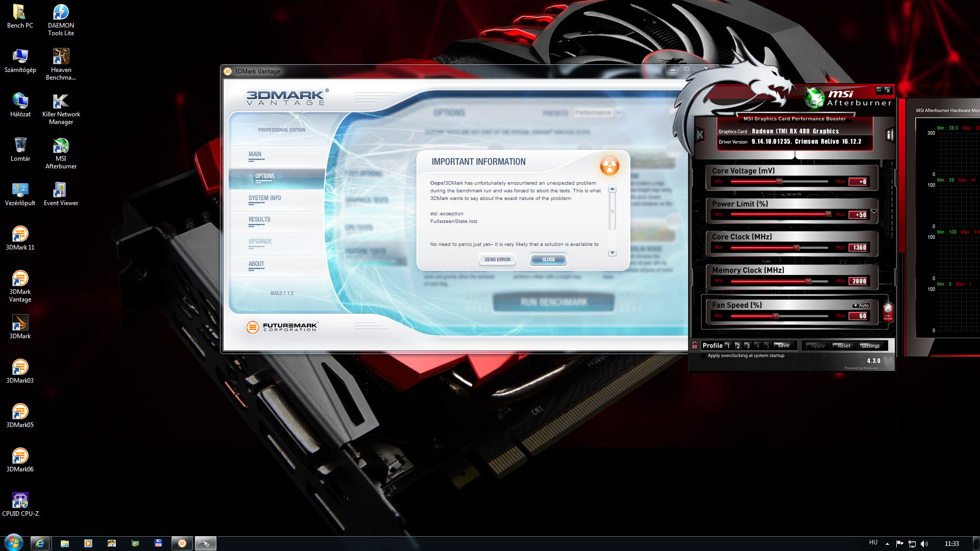Select Afterburner profile slot 2

(738, 345)
